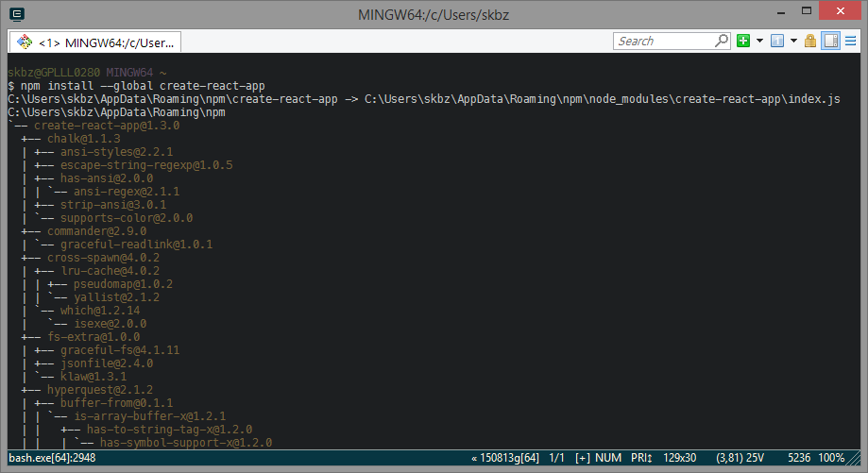868x473 pixels.
Task: Click the pseudomap@1.0.2 entry
Action: (124, 284)
